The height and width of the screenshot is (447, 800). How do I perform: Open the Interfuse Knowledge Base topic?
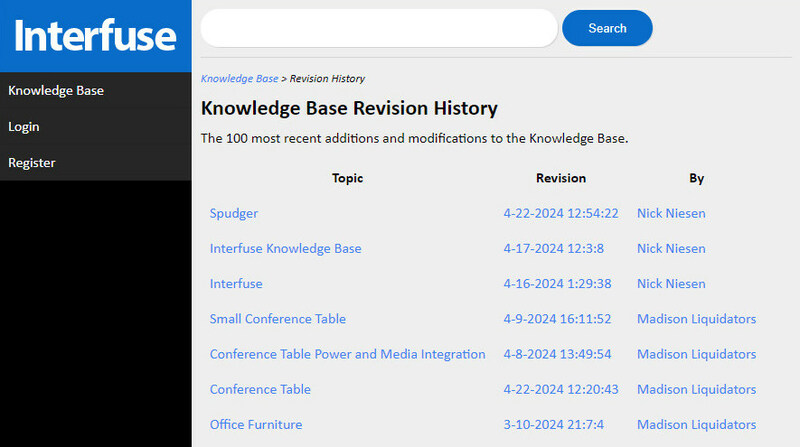tap(286, 249)
